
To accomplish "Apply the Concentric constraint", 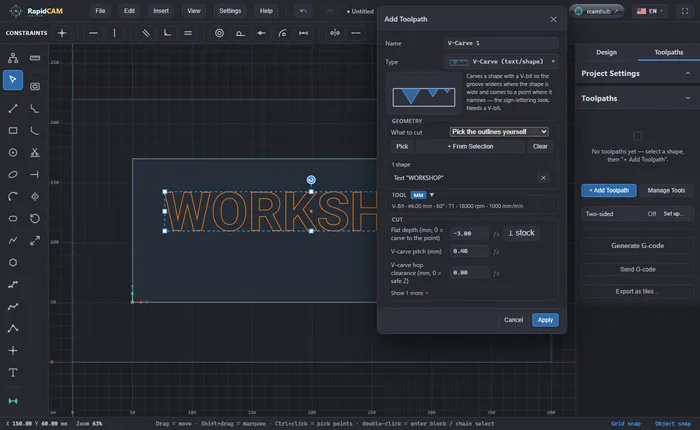I will (219, 33).
